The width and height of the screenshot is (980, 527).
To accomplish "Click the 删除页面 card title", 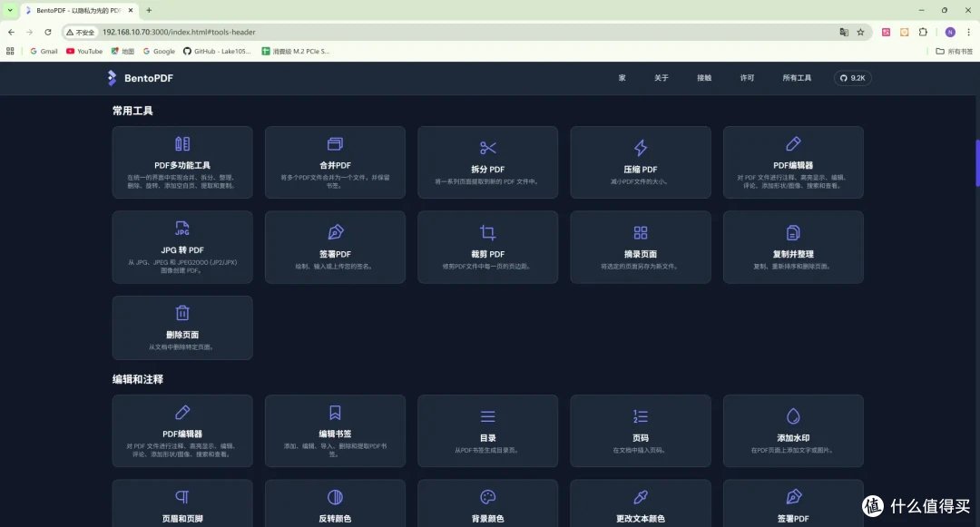I will pos(182,335).
